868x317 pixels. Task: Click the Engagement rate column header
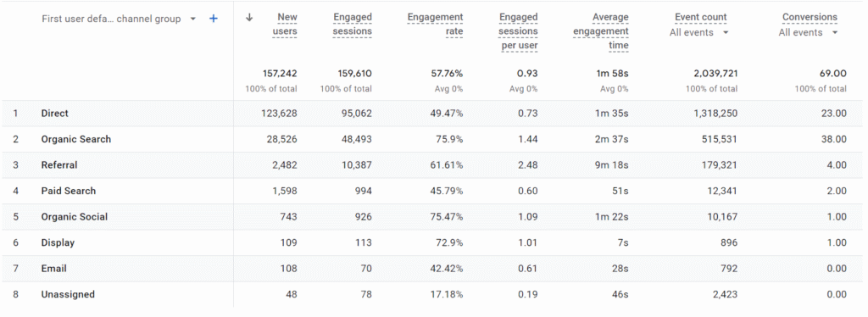[435, 25]
